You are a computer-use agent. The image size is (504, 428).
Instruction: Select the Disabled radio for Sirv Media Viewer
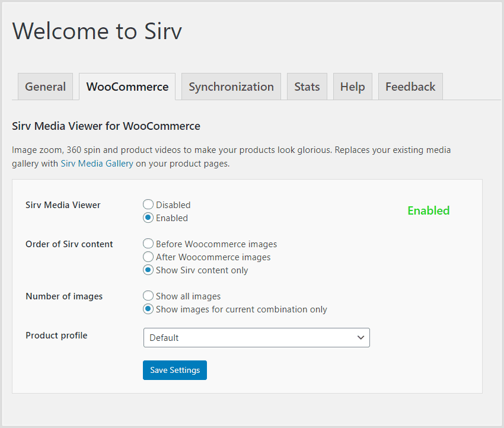click(x=148, y=205)
